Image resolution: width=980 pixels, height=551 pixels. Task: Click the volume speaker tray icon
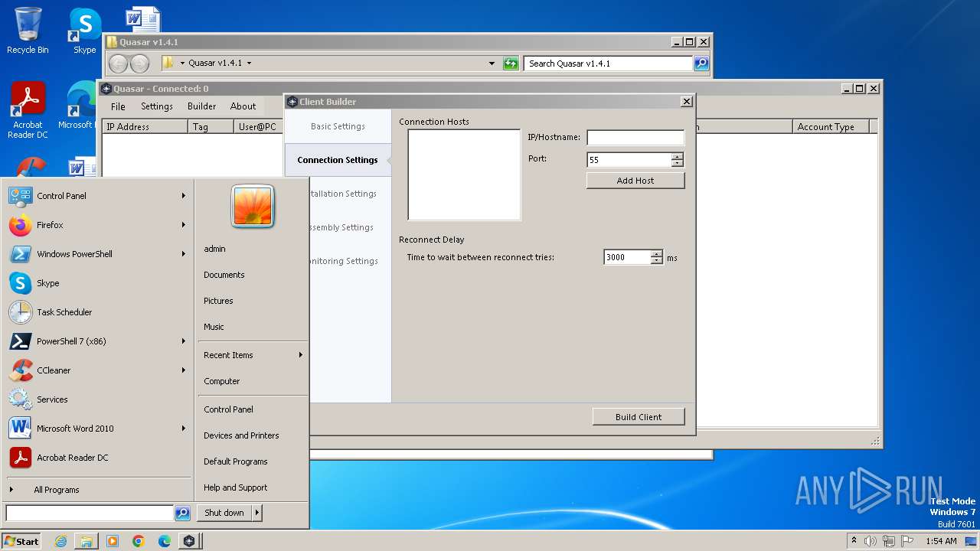(871, 541)
